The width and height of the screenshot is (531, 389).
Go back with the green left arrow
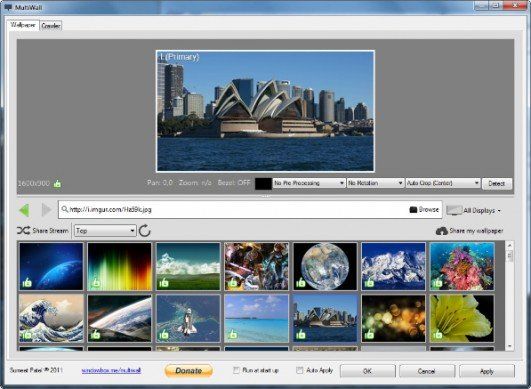(24, 210)
